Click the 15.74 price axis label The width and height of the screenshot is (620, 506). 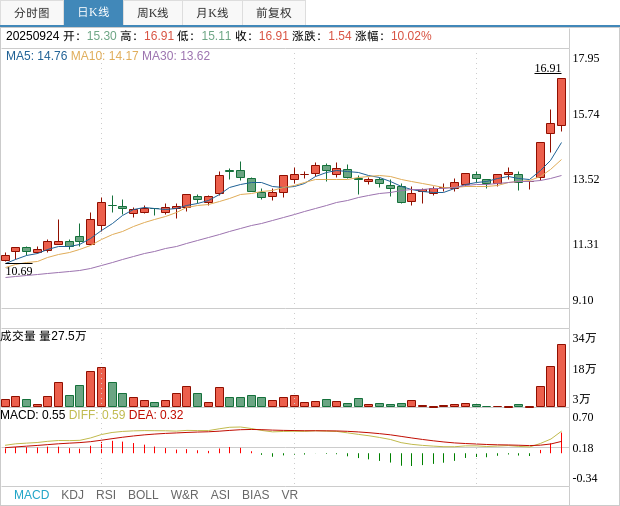[x=586, y=114]
